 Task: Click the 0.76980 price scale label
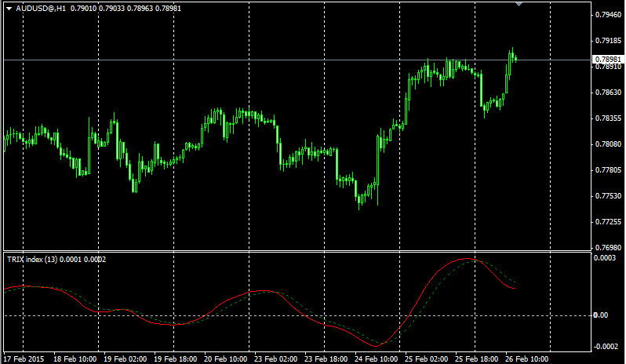pyautogui.click(x=609, y=247)
